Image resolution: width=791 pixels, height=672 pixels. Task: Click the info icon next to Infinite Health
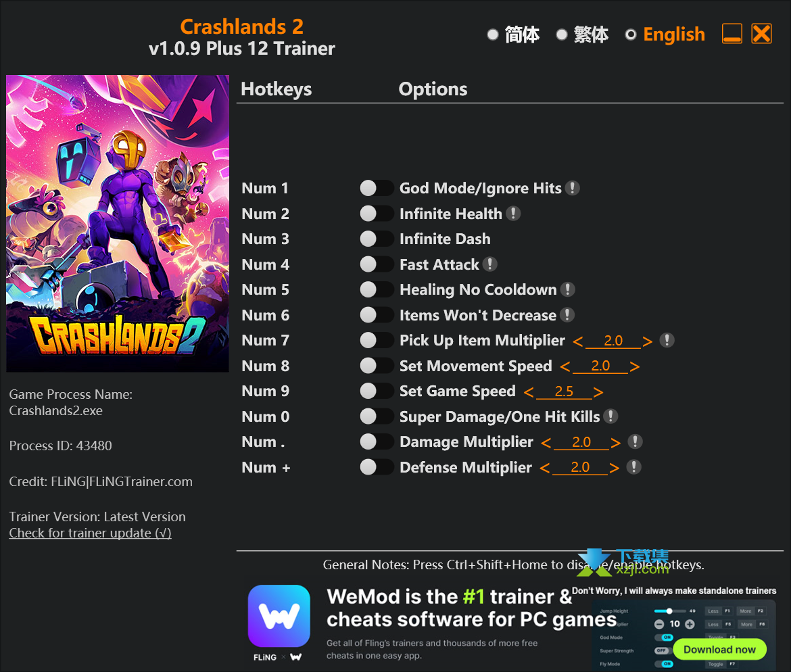pyautogui.click(x=513, y=214)
